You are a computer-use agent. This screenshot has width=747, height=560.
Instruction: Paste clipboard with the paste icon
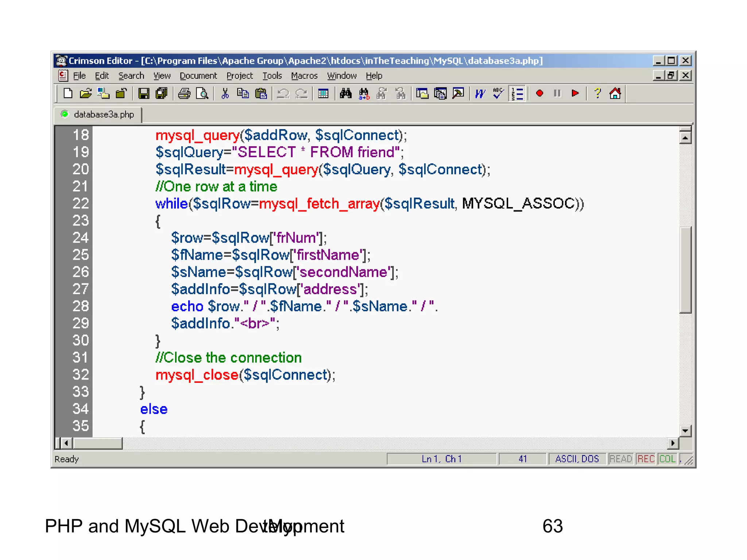(x=261, y=94)
